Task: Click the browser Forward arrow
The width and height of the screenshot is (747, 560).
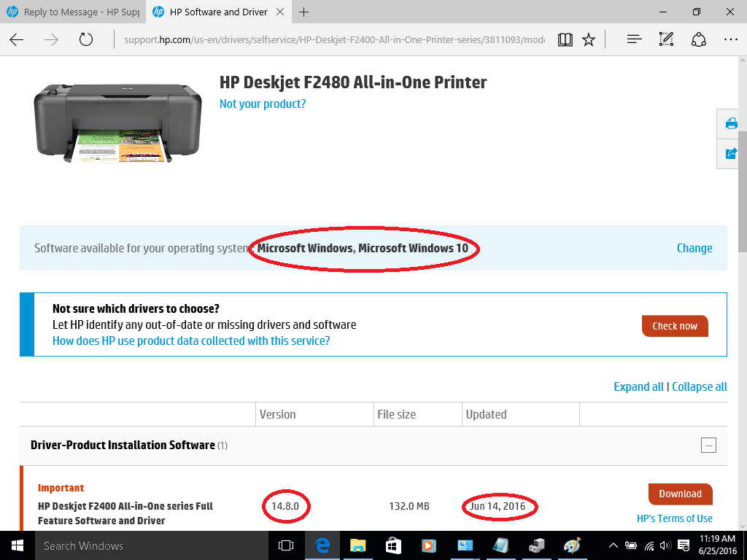Action: point(51,39)
